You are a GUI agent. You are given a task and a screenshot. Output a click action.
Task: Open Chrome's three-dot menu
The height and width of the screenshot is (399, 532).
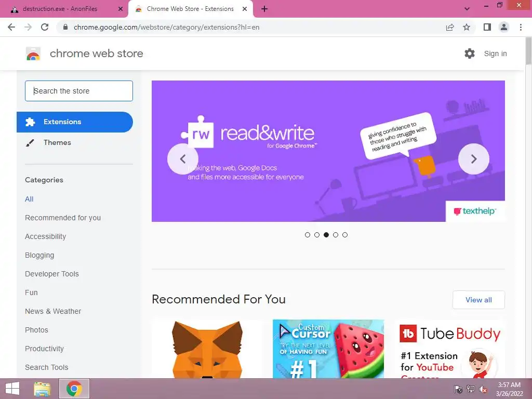tap(521, 27)
